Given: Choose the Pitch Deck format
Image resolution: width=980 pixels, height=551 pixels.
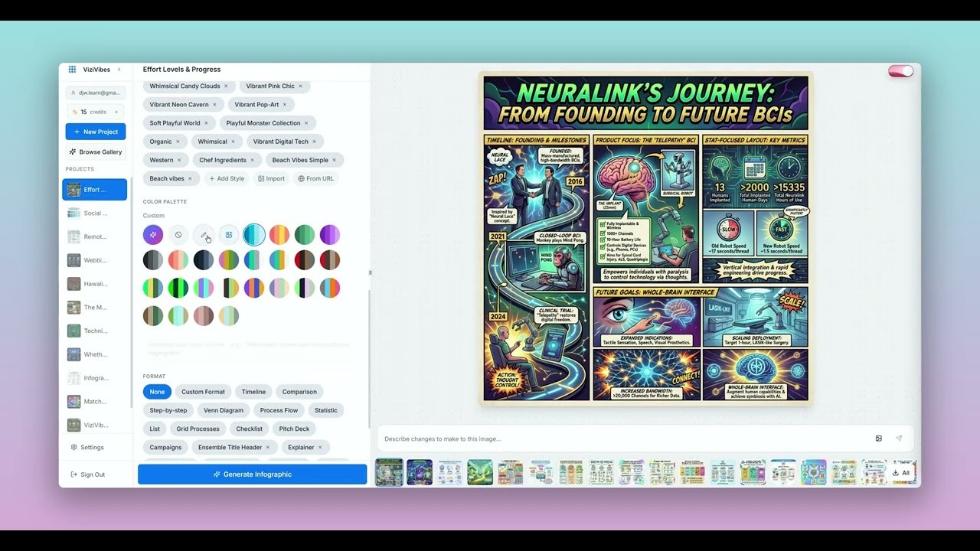Looking at the screenshot, I should (x=294, y=429).
